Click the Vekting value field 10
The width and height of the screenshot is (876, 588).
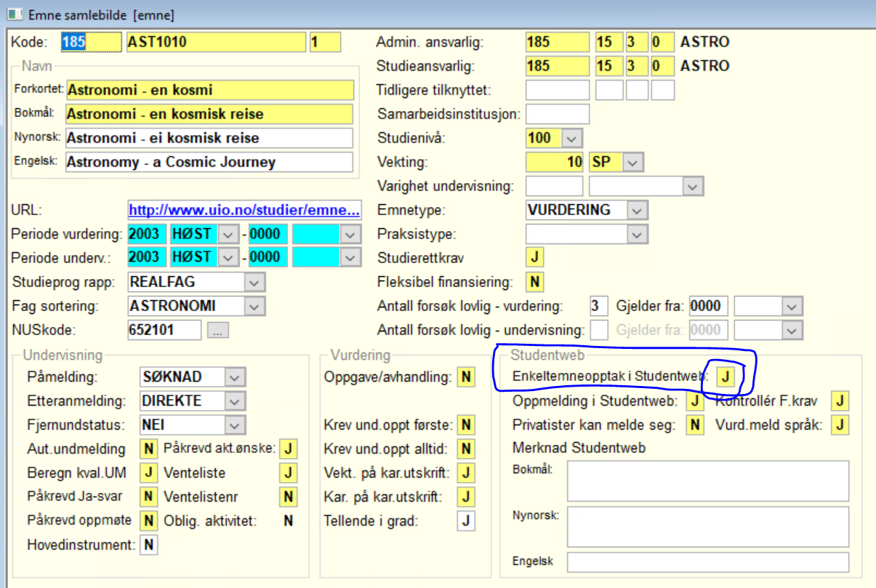click(555, 162)
